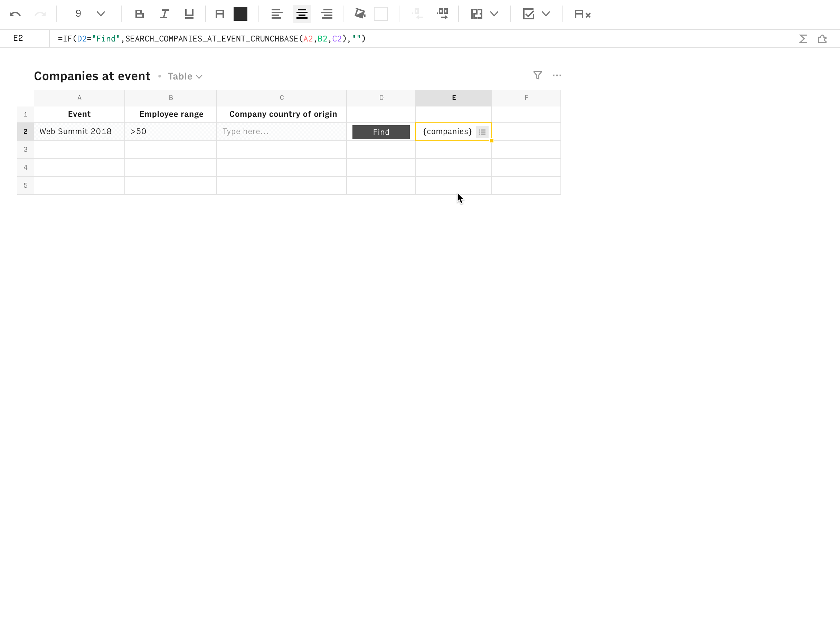Click the Companies at event table title
This screenshot has height=623, width=840.
tap(92, 76)
